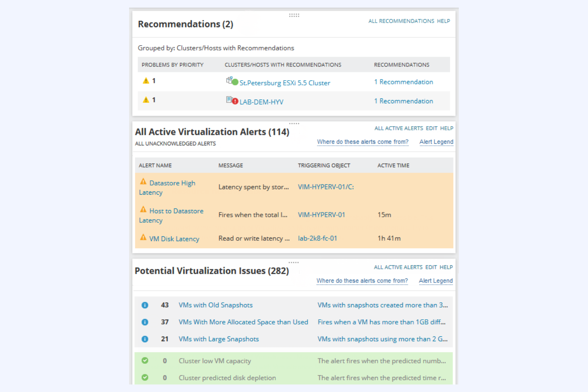Click the red error badge on LAB-DEM-HYV
The image size is (588, 392).
coord(234,101)
